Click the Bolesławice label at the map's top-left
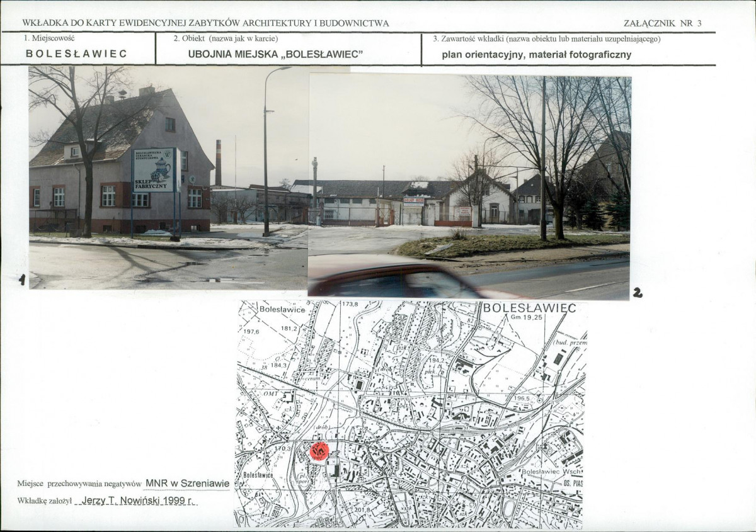 click(x=282, y=310)
